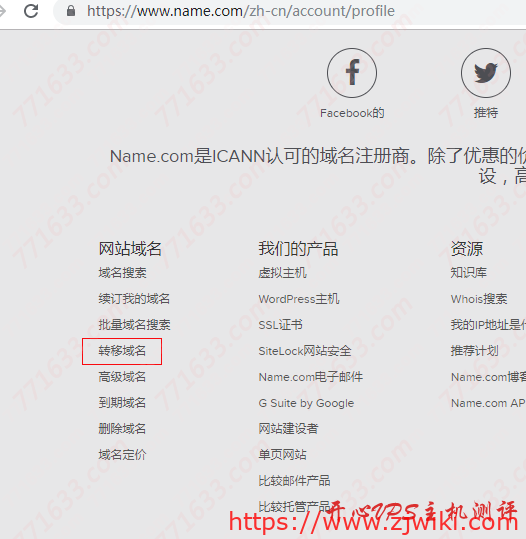Viewport: 526px width, 539px height.
Task: Open SSL证书 link
Action: click(x=281, y=325)
